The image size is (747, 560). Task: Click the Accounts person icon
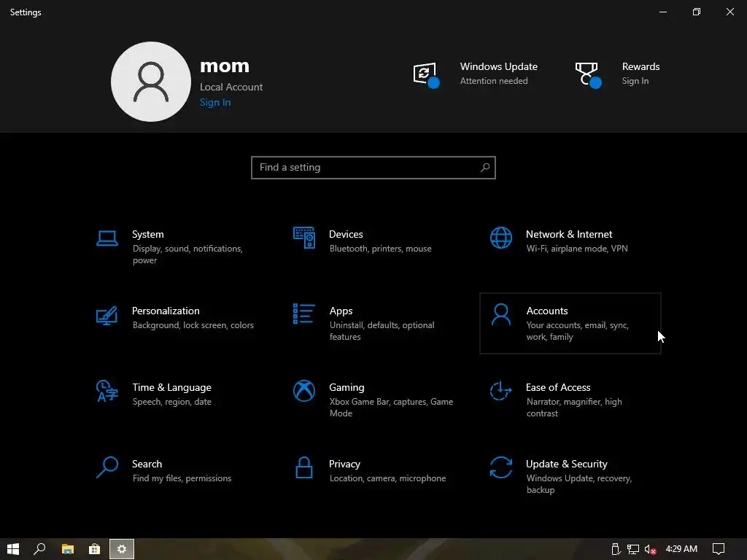(x=500, y=315)
